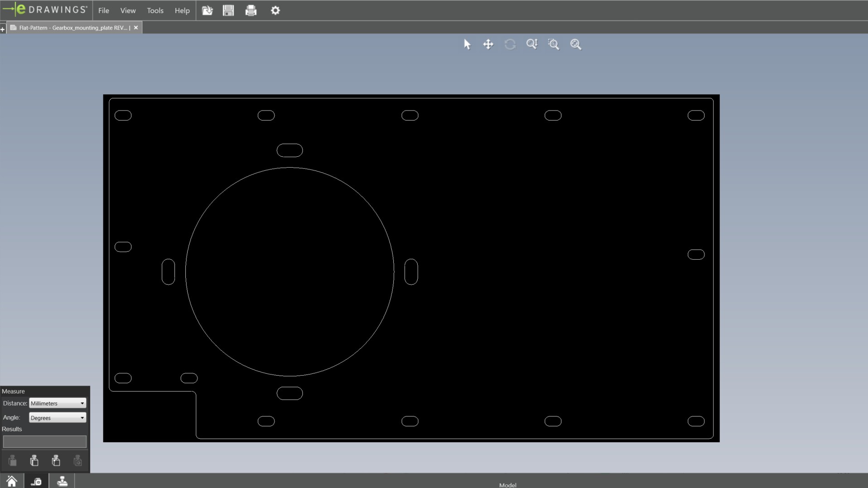Click the third measure selection filter icon
The image size is (868, 488).
pos(56,461)
